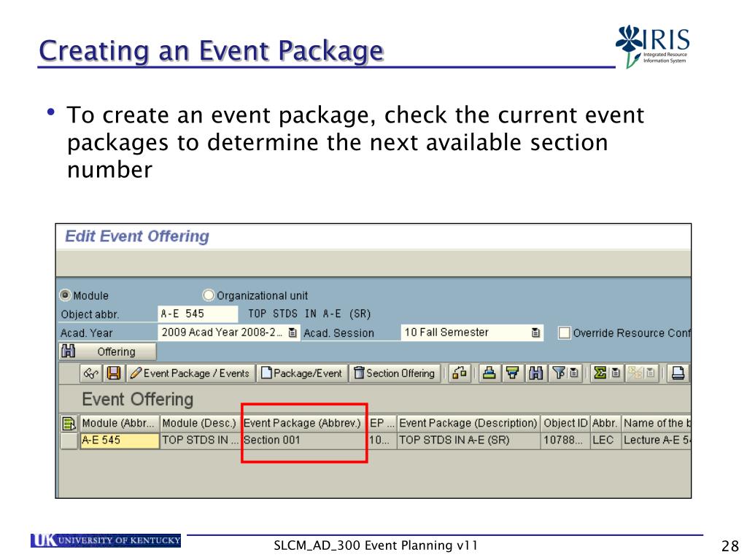Check the Override Resource Conflict checkbox
Image resolution: width=747 pixels, height=560 pixels.
coord(564,332)
